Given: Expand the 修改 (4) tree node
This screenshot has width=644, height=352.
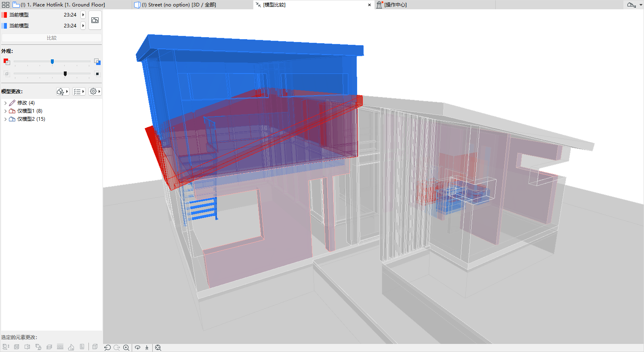Looking at the screenshot, I should 5,103.
